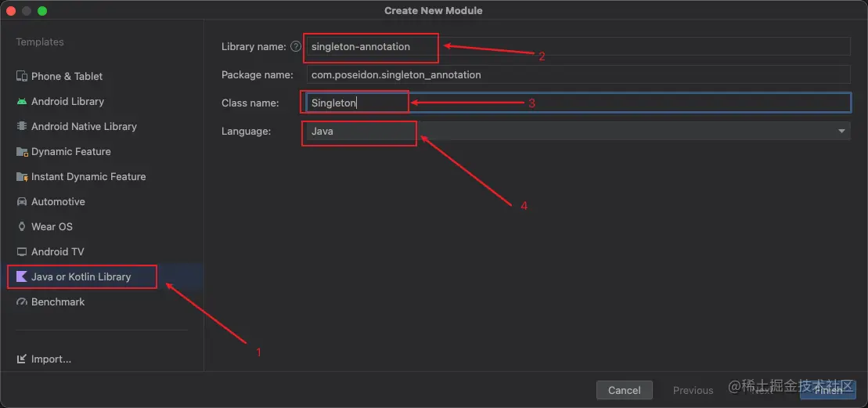Open the Library name help icon
This screenshot has height=408, width=868.
pos(296,46)
